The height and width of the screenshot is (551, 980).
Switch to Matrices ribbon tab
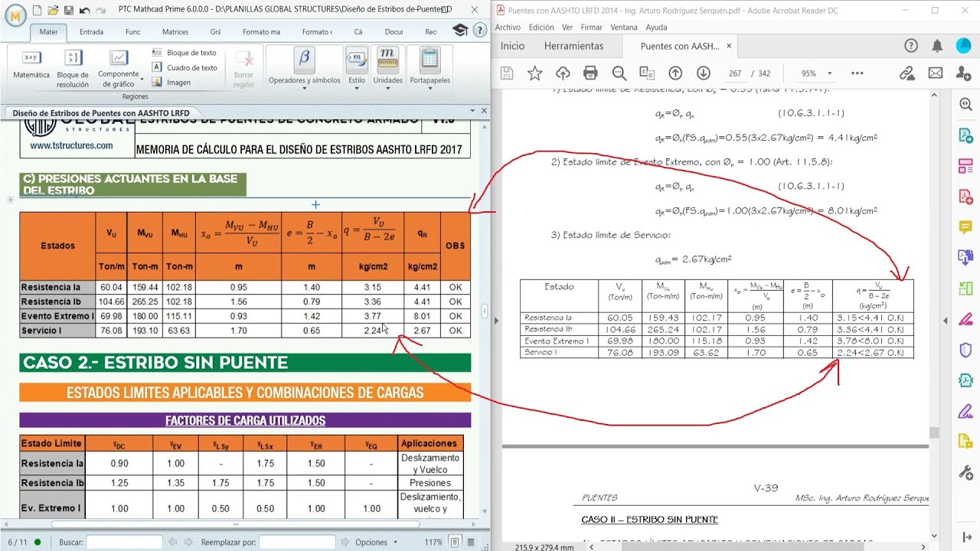[175, 32]
